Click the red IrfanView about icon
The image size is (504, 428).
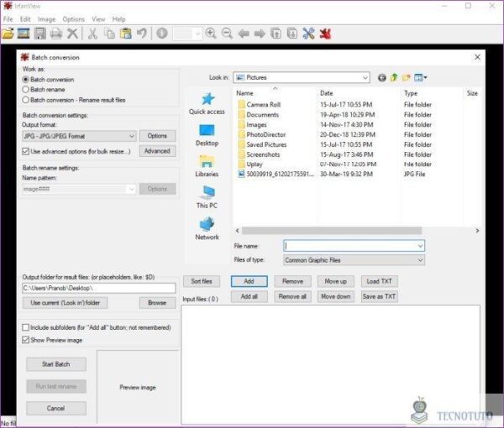pos(325,34)
